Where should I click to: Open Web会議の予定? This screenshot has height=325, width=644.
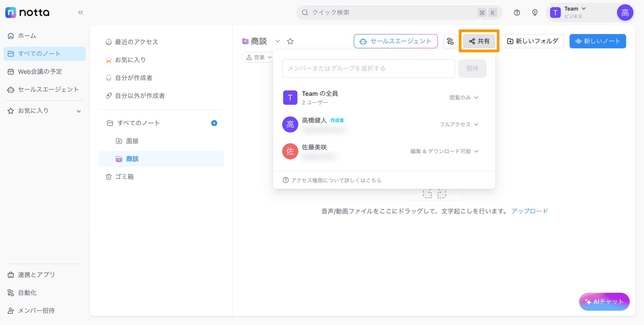pos(45,71)
